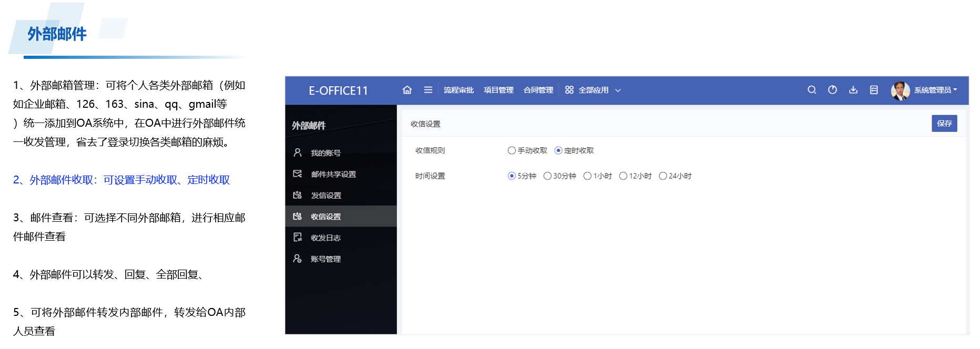Open 合同管理 in top navigation
The image size is (980, 349).
(x=539, y=90)
